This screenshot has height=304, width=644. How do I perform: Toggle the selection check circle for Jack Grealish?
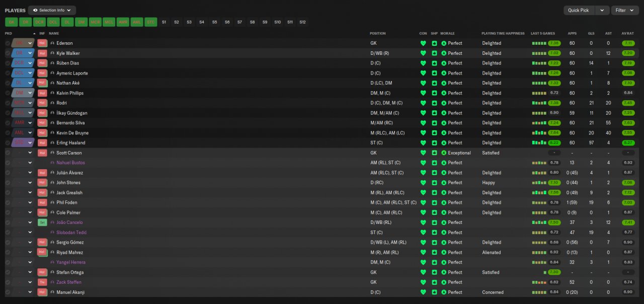(x=8, y=193)
